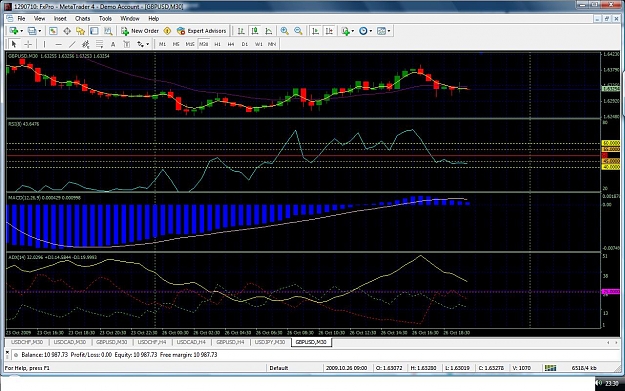Switch timeframe to H4
Screen dimensions: 625x391
(x=231, y=44)
